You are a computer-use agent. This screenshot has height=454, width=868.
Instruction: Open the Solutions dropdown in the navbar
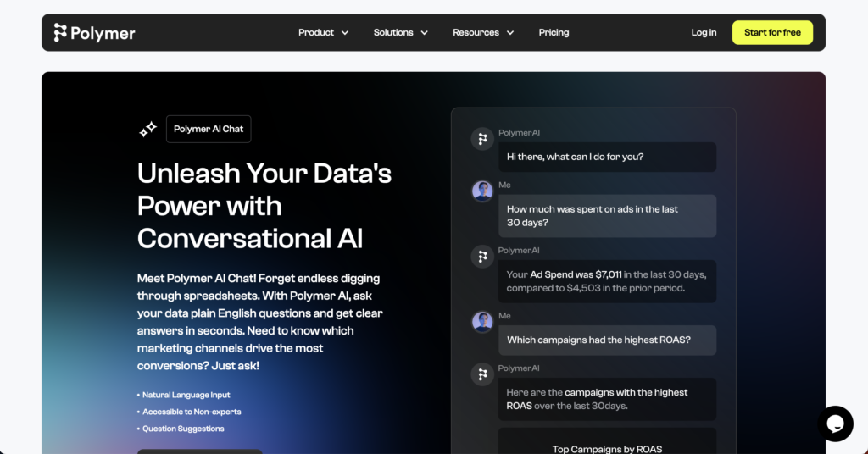[400, 33]
